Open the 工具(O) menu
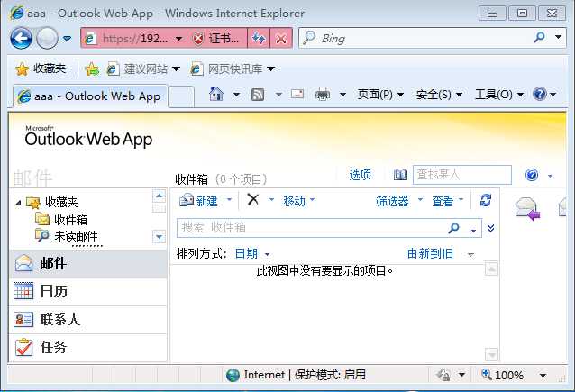 tap(499, 95)
